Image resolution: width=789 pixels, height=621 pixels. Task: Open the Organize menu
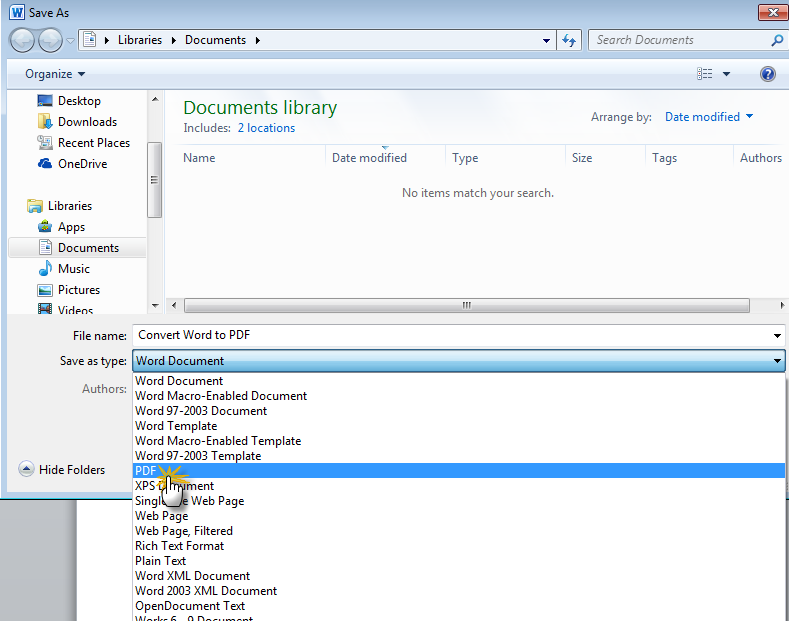point(55,74)
